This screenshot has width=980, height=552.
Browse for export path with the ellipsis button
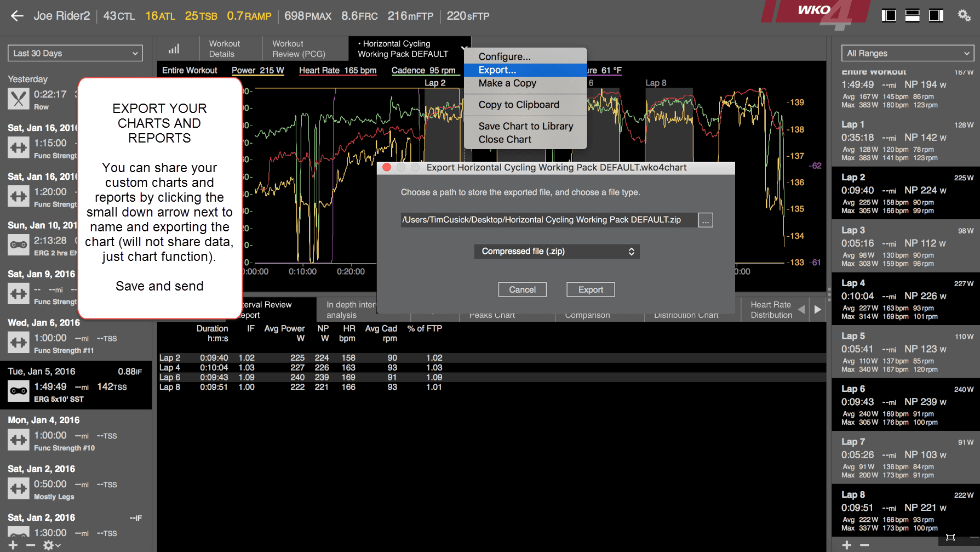706,220
